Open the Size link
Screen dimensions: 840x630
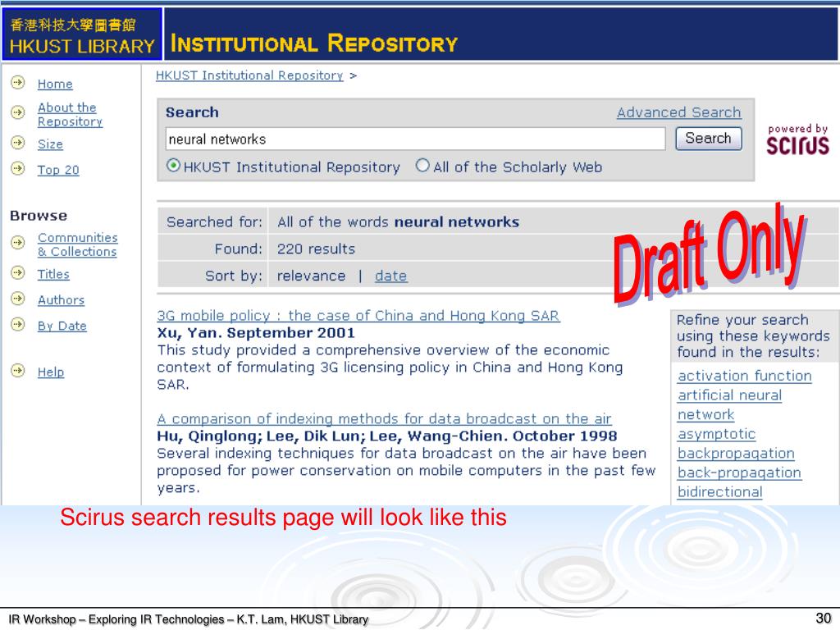click(x=50, y=144)
